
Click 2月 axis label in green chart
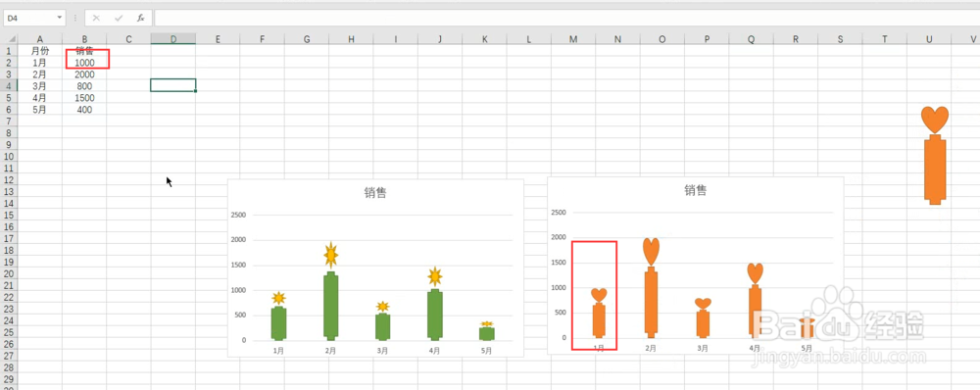[330, 351]
